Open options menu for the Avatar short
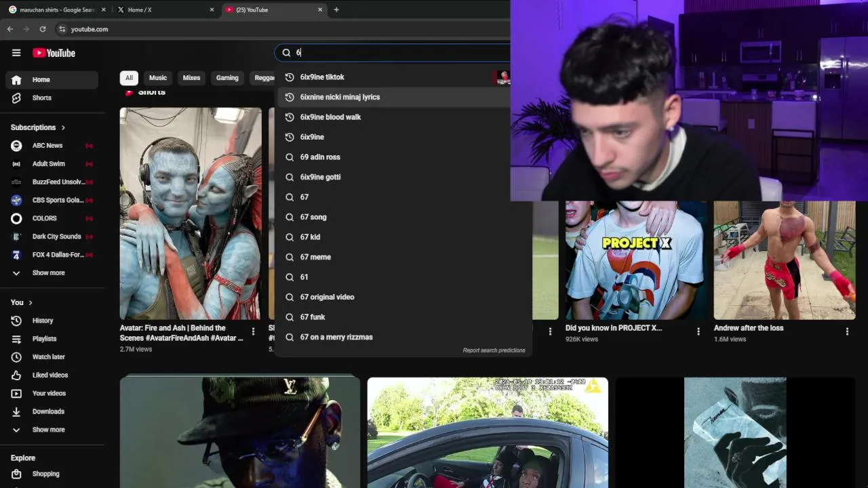868x488 pixels. [254, 331]
